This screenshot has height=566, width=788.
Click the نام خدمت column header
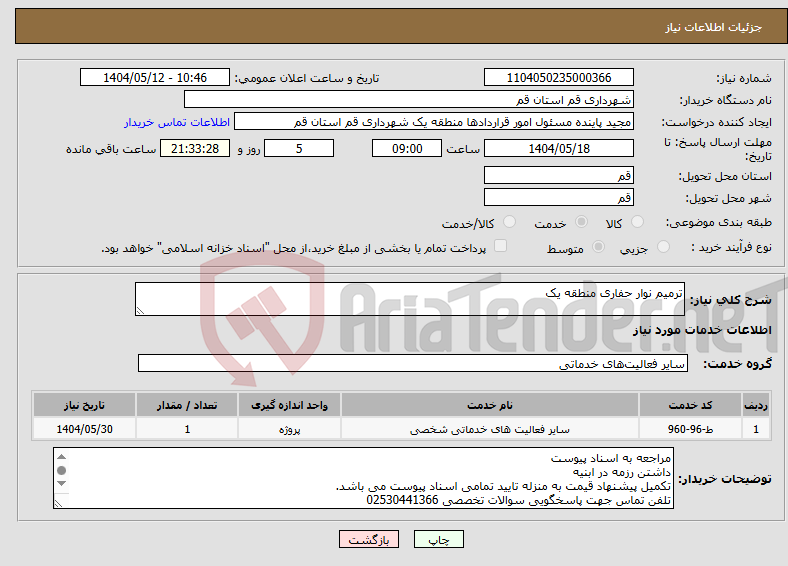pos(490,405)
